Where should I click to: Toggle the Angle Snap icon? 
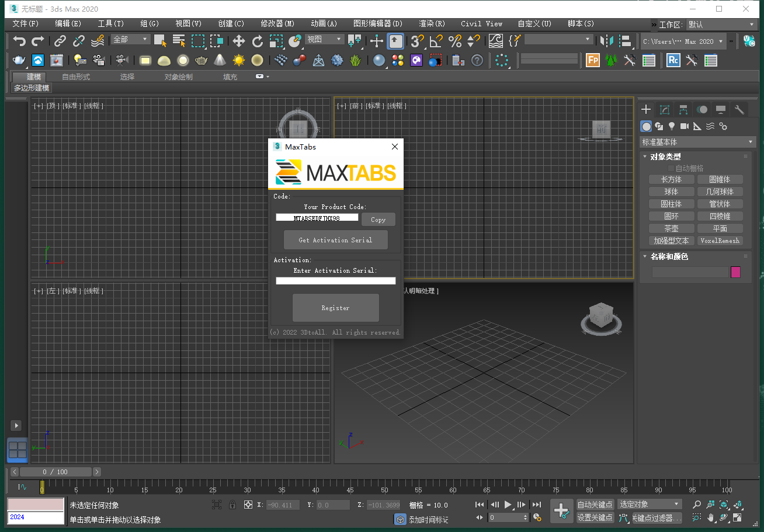pos(436,41)
